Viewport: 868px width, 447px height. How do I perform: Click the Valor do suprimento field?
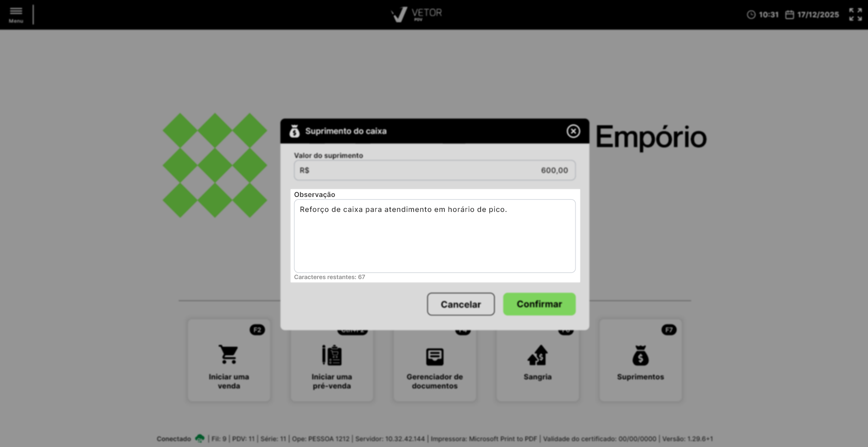point(434,170)
